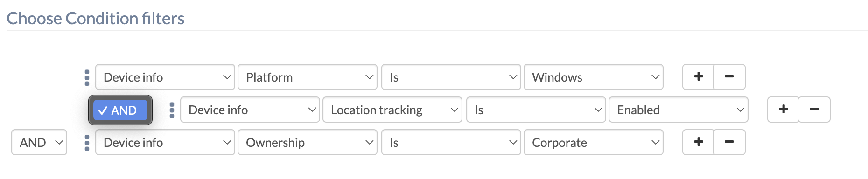Remove the Platform Windows condition row
The height and width of the screenshot is (179, 868).
(x=729, y=77)
